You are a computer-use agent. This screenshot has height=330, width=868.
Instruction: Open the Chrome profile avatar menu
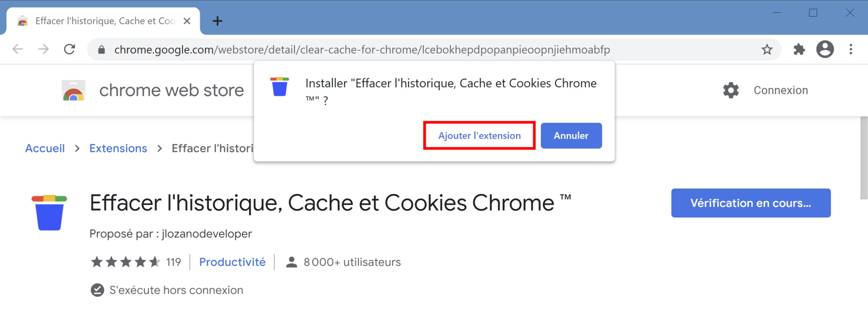(825, 50)
